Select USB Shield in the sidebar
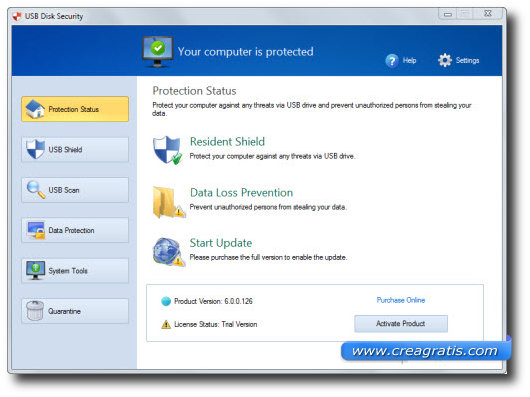This screenshot has width=530, height=397. tap(75, 149)
